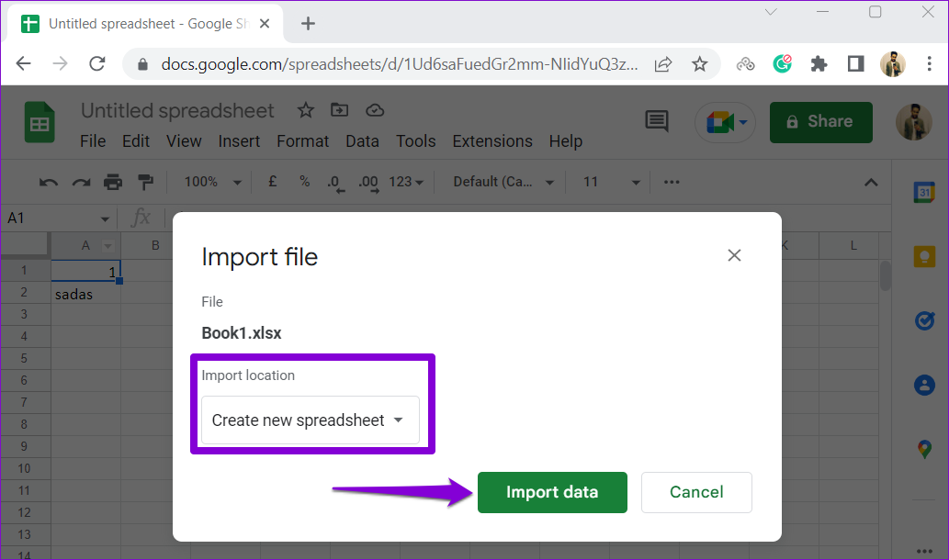Open the Extensions menu
Viewport: 949px width, 560px height.
(492, 141)
